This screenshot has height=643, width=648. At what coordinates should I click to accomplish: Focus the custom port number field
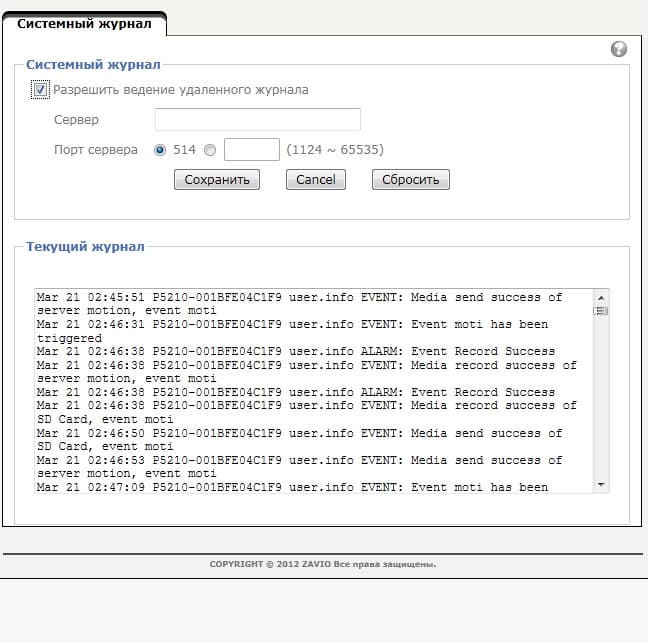(252, 150)
